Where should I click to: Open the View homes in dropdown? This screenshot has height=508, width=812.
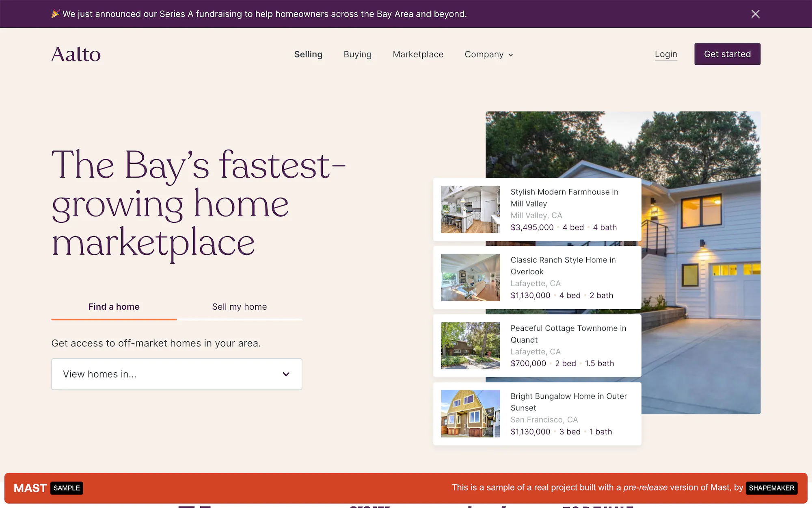(177, 374)
